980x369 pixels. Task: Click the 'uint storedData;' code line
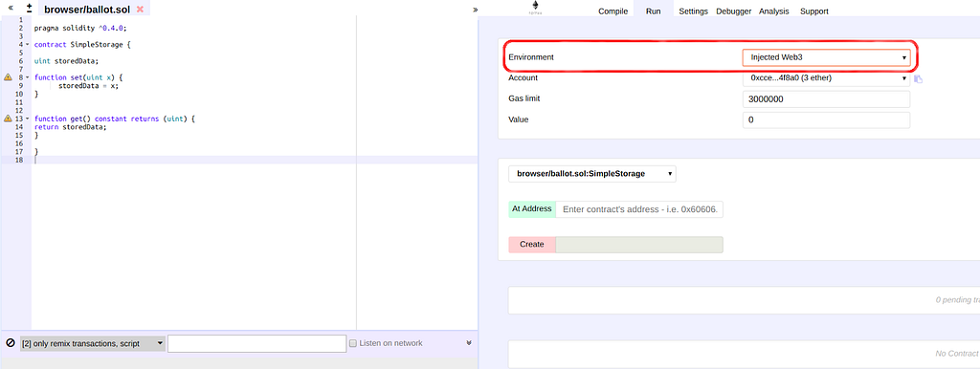[x=66, y=61]
